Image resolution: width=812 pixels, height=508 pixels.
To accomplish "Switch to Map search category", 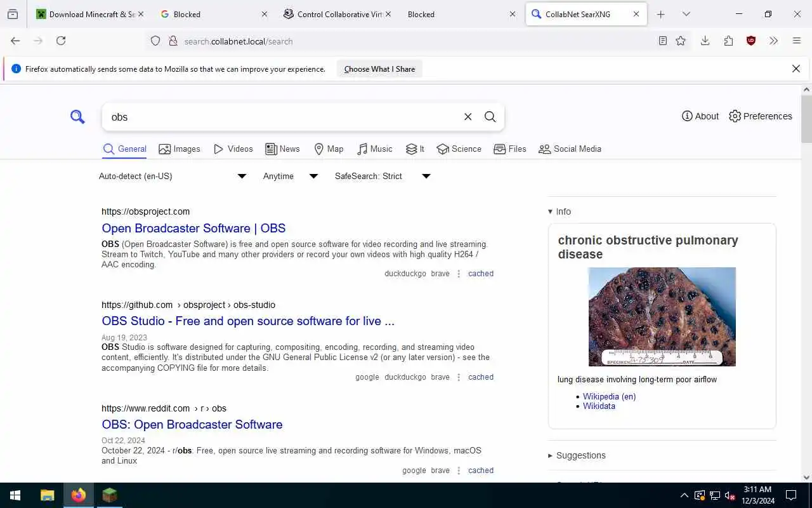I will pos(329,149).
